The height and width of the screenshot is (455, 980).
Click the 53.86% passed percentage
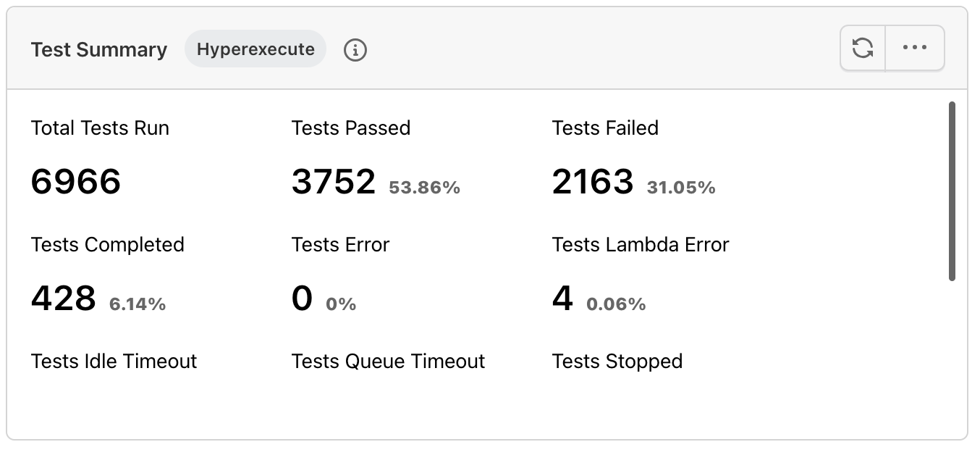click(424, 188)
